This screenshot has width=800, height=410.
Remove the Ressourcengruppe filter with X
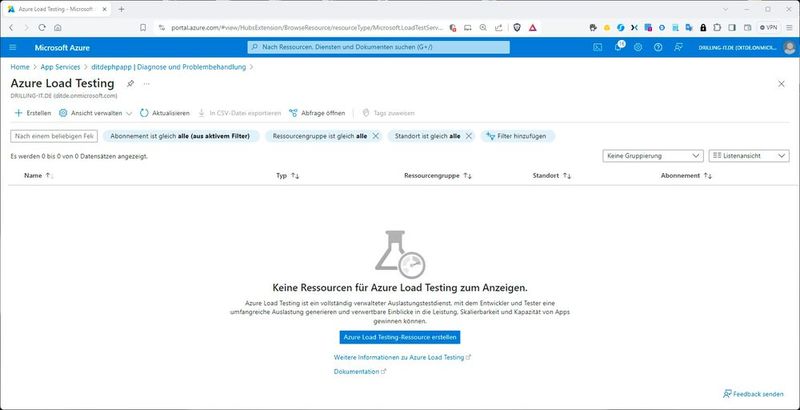[x=376, y=136]
